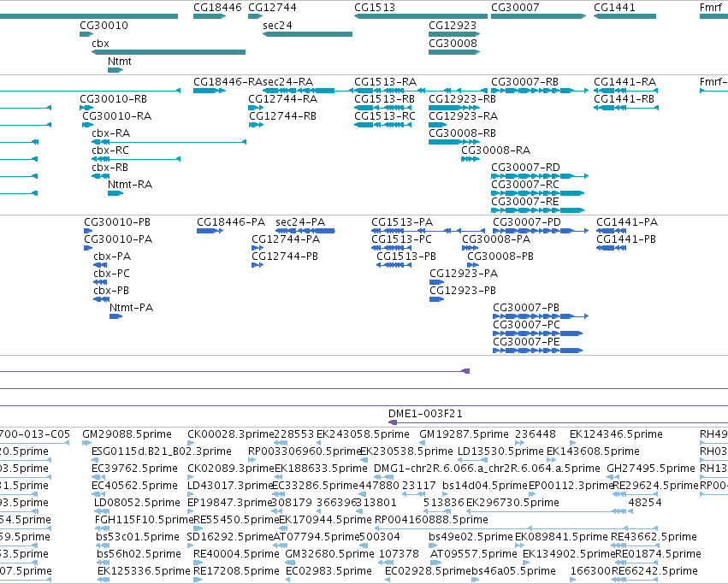Screen dimensions: 728x584
Task: Click the CG30007-PE protein label
Action: click(526, 342)
